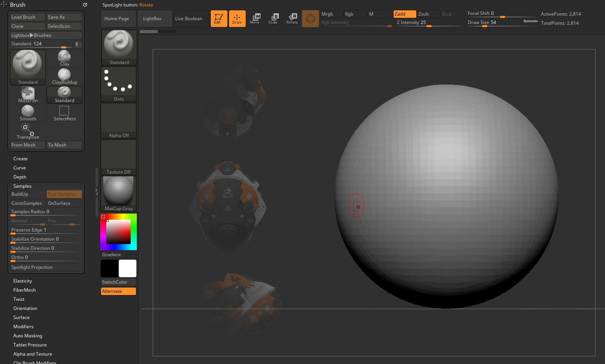Screen dimensions: 605x364
Task: Enable Zadd mode
Action: coord(405,14)
